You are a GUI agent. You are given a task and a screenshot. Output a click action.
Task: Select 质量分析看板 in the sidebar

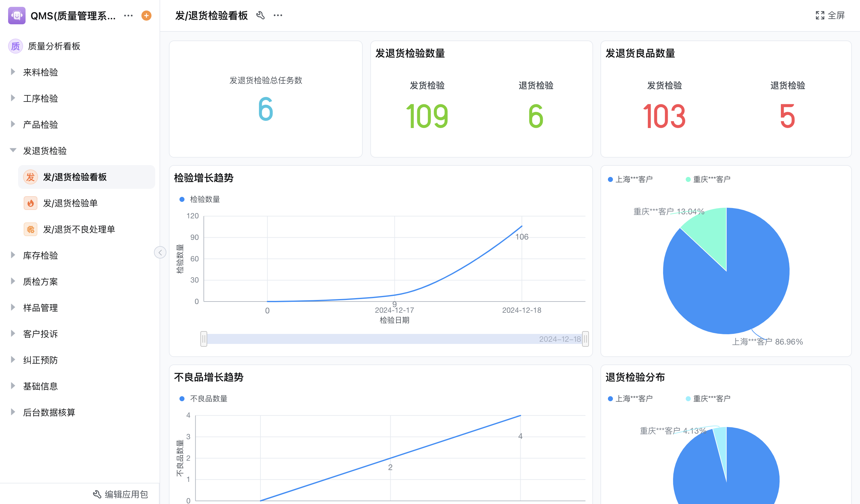[x=54, y=46]
